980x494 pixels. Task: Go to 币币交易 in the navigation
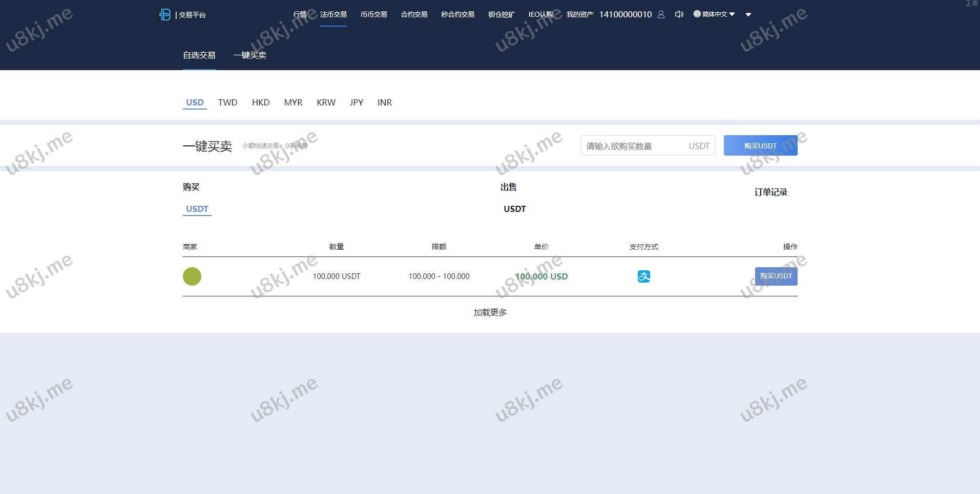[373, 14]
